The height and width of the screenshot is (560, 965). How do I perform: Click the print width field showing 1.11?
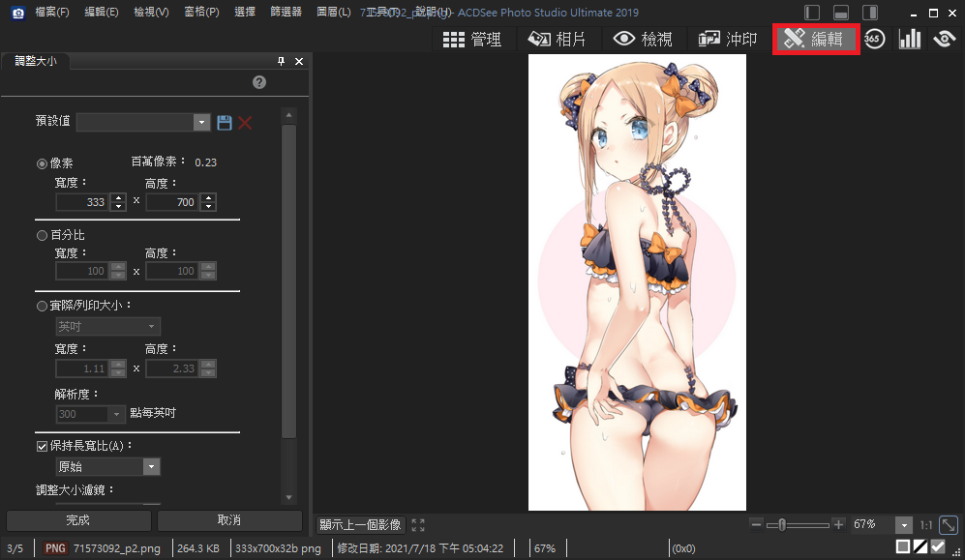(x=83, y=368)
